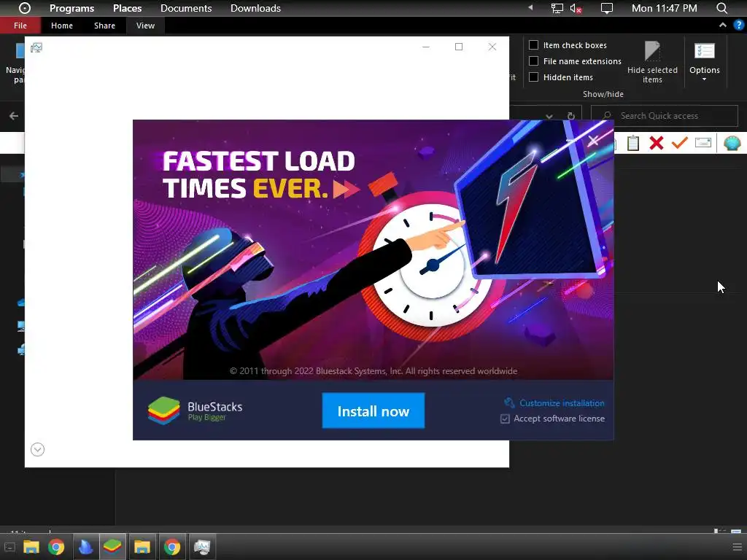The width and height of the screenshot is (747, 560).
Task: Click the circled down arrow in white window
Action: pyautogui.click(x=38, y=449)
